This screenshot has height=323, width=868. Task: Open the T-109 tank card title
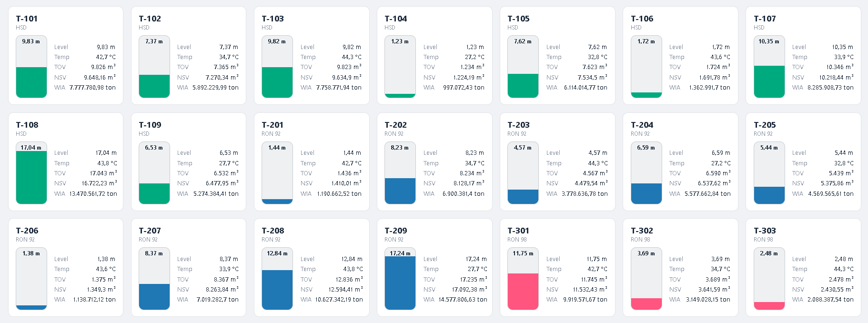tap(150, 125)
